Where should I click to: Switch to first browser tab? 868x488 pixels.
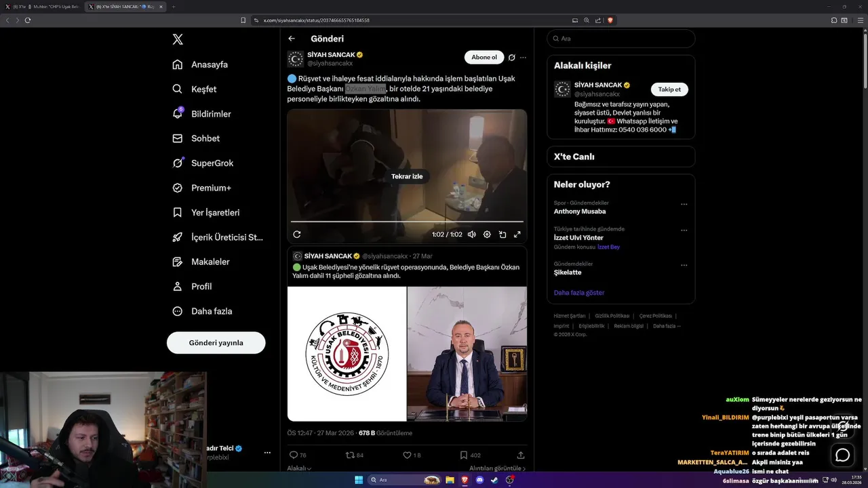coord(43,7)
